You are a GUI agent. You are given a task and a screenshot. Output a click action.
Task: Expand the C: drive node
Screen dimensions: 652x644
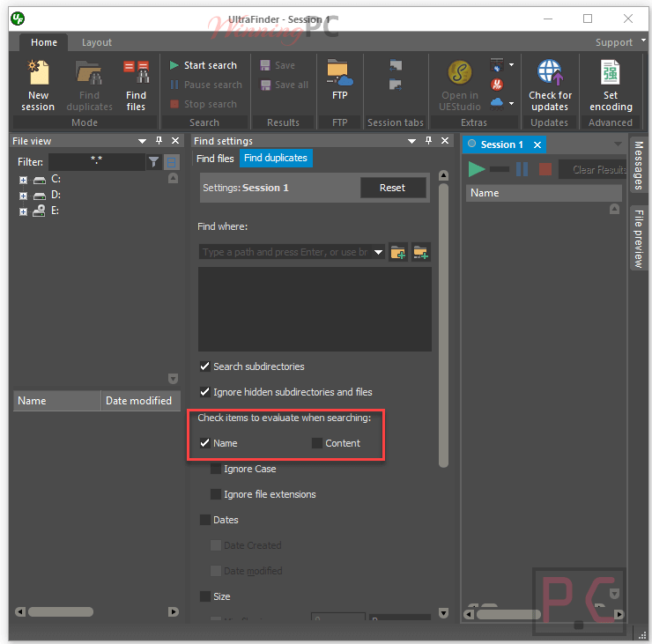23,180
